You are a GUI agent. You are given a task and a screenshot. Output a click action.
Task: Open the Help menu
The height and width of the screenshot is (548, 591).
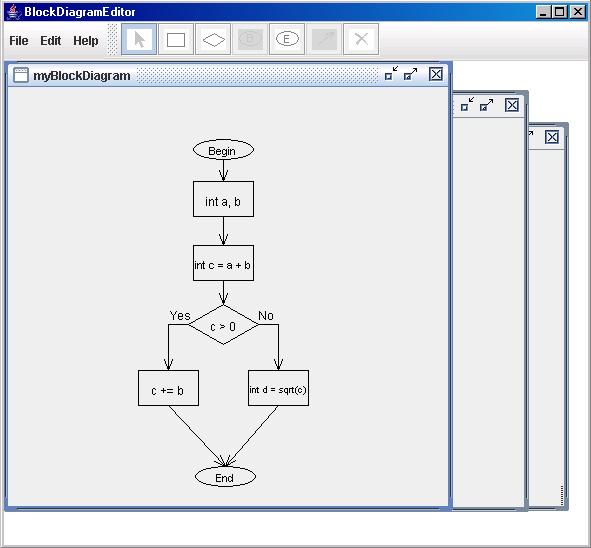(x=86, y=41)
